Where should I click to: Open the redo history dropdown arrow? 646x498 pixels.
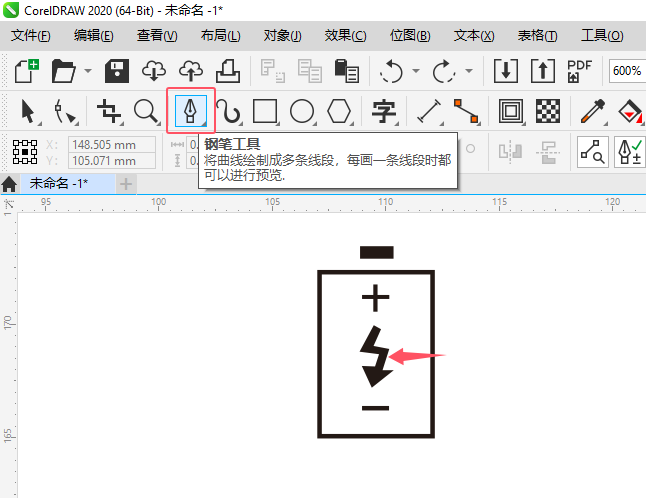pyautogui.click(x=469, y=71)
